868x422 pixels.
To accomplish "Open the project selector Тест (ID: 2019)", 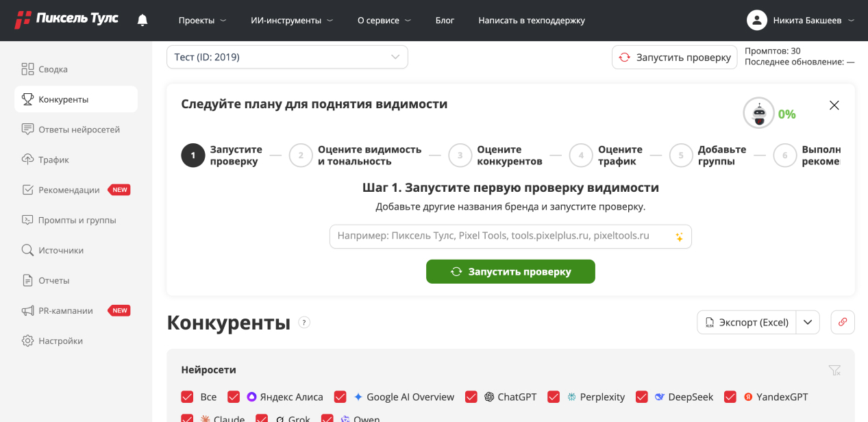I will (x=287, y=57).
